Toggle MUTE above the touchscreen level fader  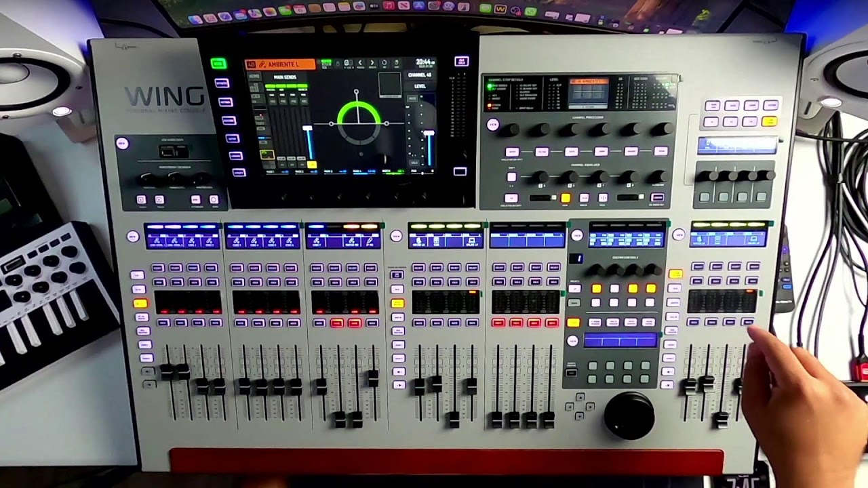(412, 98)
